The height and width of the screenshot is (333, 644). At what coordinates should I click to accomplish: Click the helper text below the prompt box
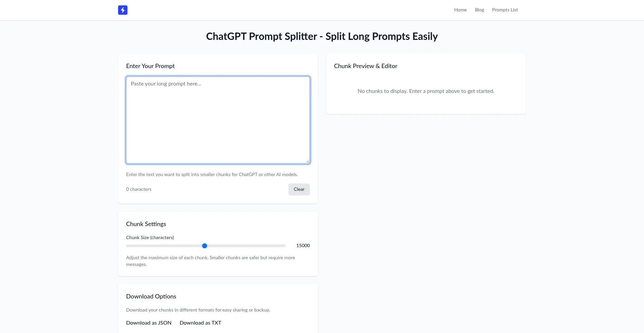(212, 175)
